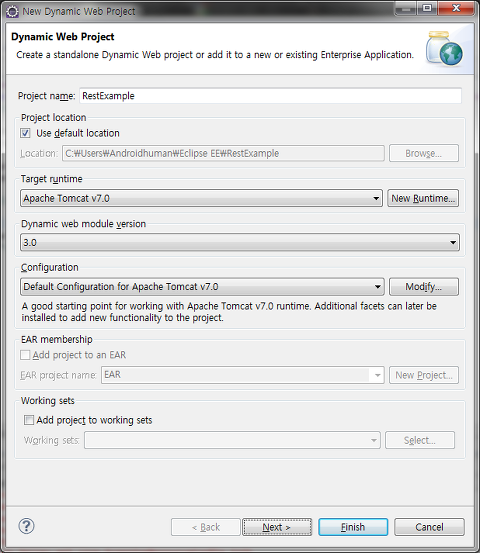Image resolution: width=480 pixels, height=553 pixels.
Task: Click the New Runtime... button
Action: 423,198
